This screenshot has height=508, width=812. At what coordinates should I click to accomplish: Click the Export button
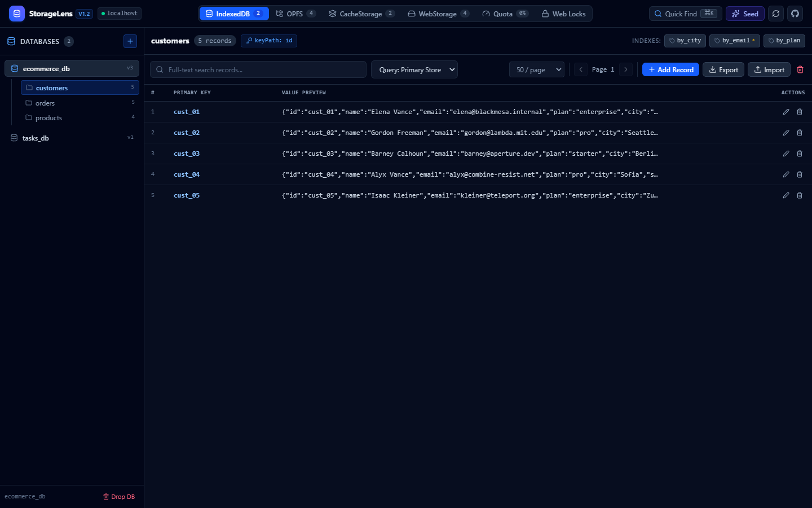(x=723, y=69)
